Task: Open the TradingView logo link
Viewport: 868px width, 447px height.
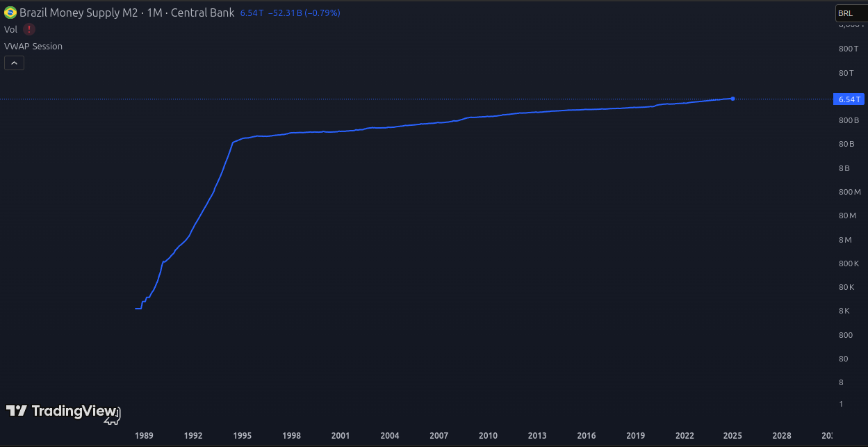Action: click(60, 411)
